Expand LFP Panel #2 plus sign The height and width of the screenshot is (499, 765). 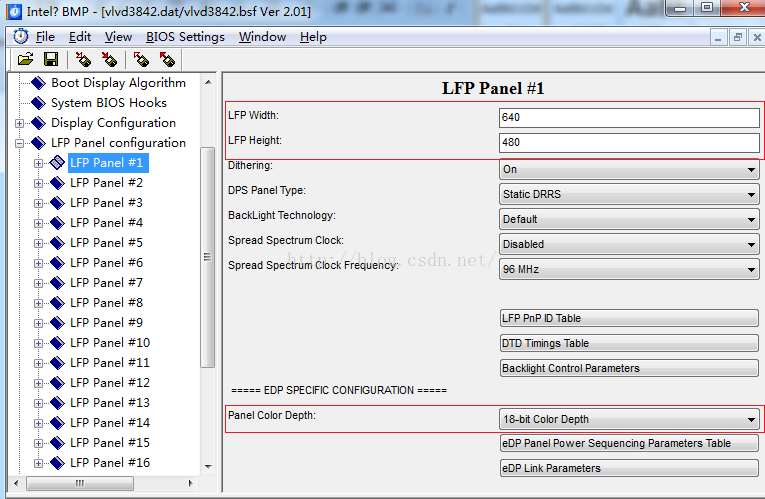38,183
